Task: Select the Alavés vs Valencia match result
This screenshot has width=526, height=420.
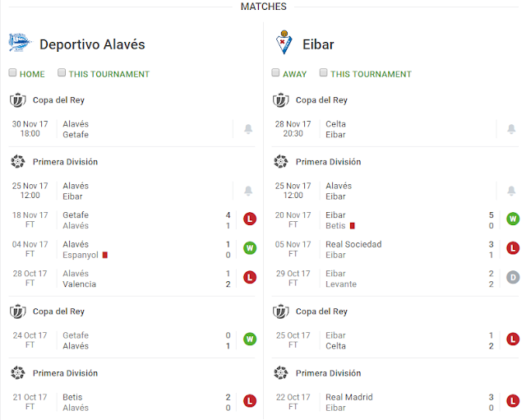Action: [123, 279]
